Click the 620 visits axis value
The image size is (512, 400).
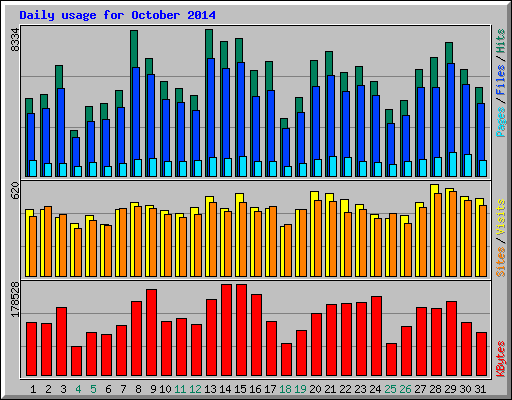15,191
